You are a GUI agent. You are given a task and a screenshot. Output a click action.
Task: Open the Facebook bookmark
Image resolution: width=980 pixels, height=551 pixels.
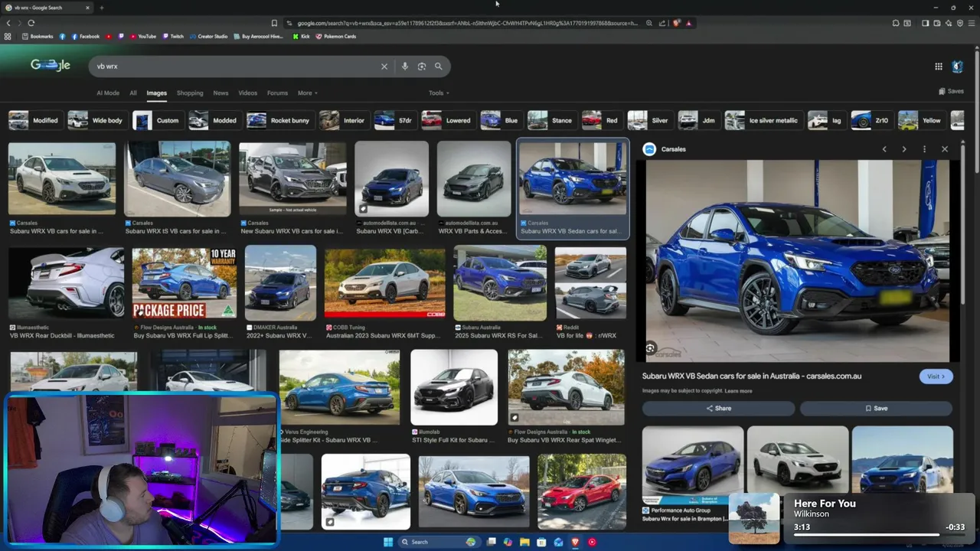85,36
